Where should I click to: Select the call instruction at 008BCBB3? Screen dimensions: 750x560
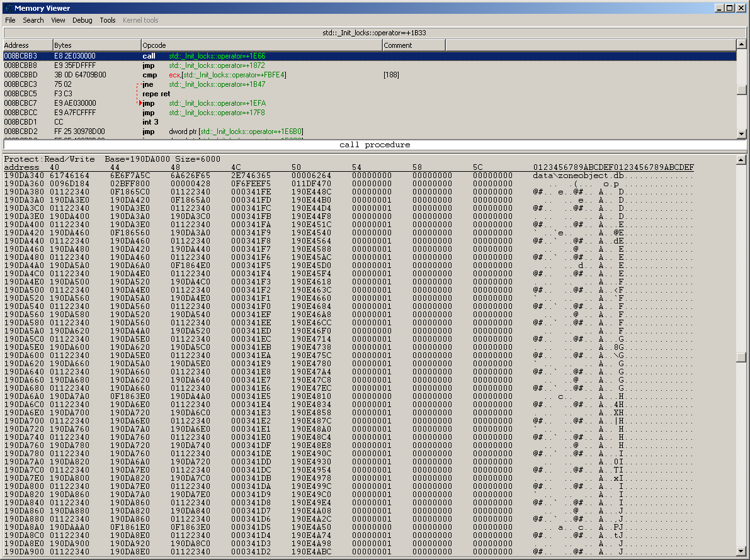coord(370,56)
